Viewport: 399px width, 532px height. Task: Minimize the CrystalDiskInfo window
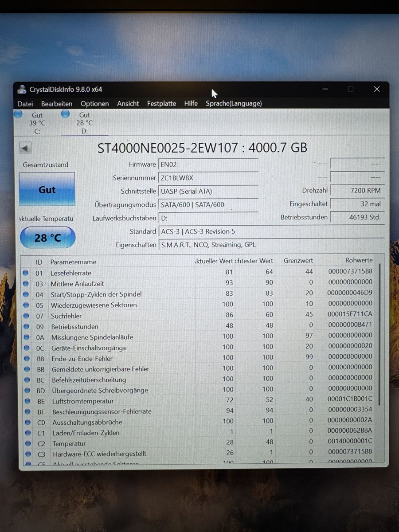(325, 89)
